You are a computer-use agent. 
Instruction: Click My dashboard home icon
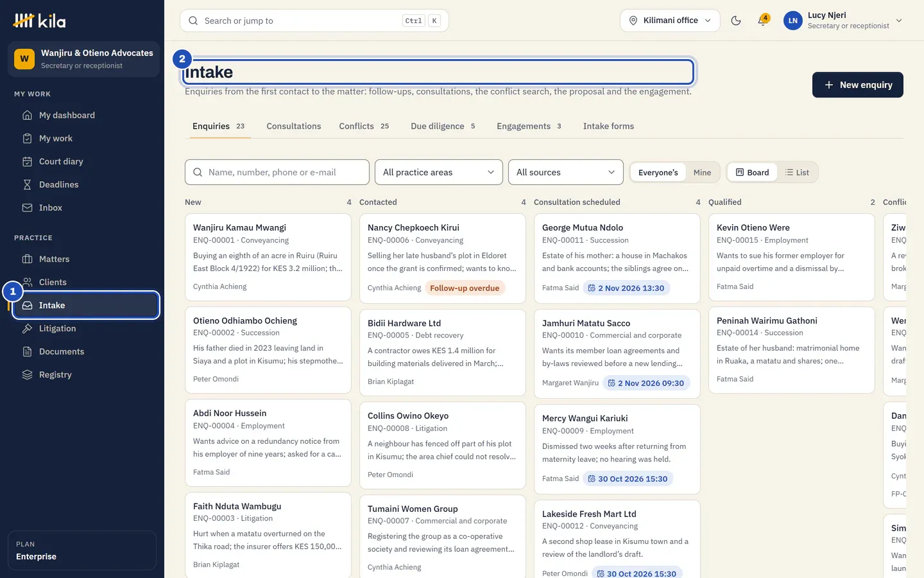27,115
